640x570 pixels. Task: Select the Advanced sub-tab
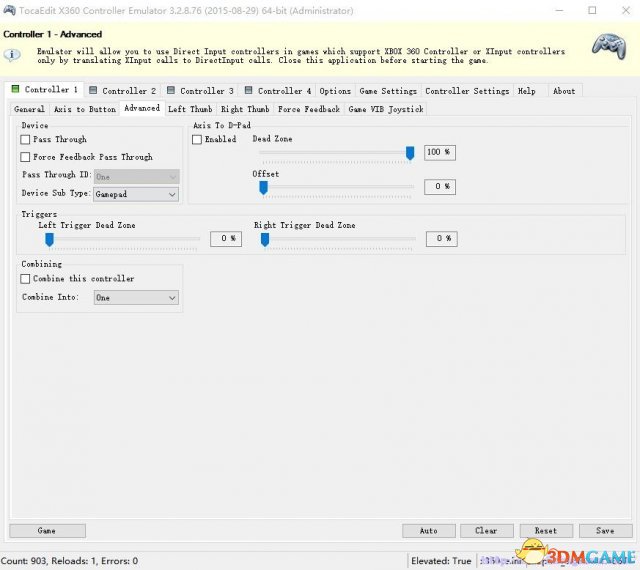[142, 108]
